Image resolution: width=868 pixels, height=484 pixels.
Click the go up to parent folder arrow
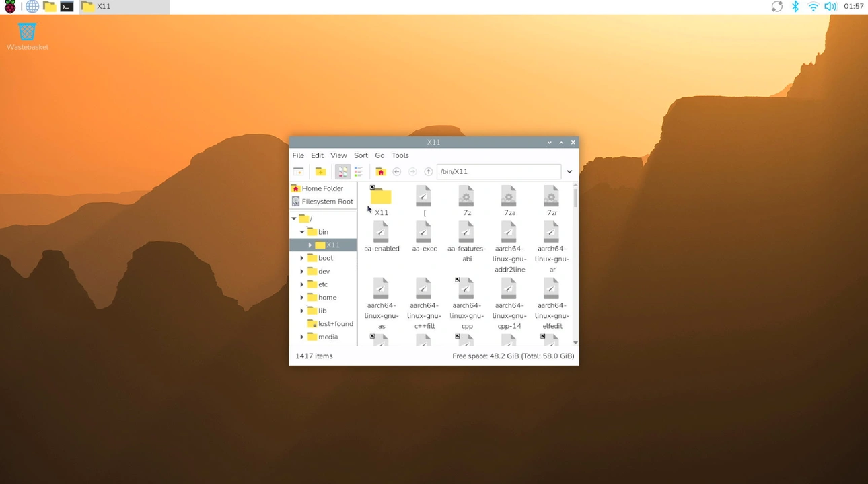[x=428, y=172]
